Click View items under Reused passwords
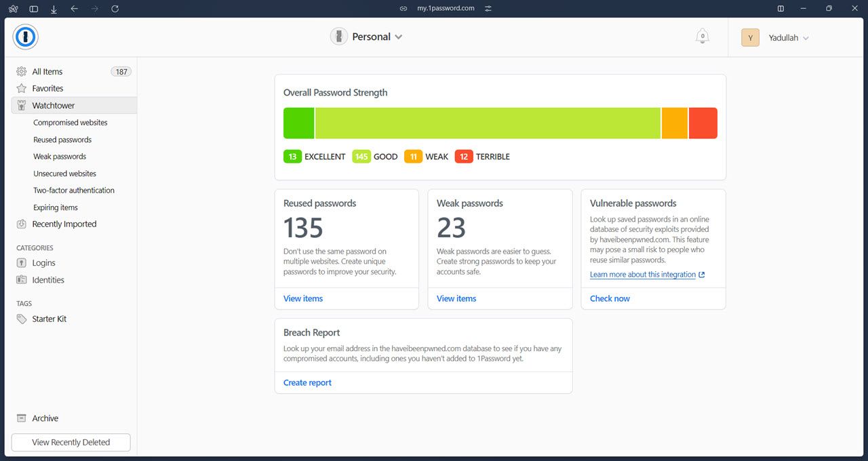 click(302, 298)
